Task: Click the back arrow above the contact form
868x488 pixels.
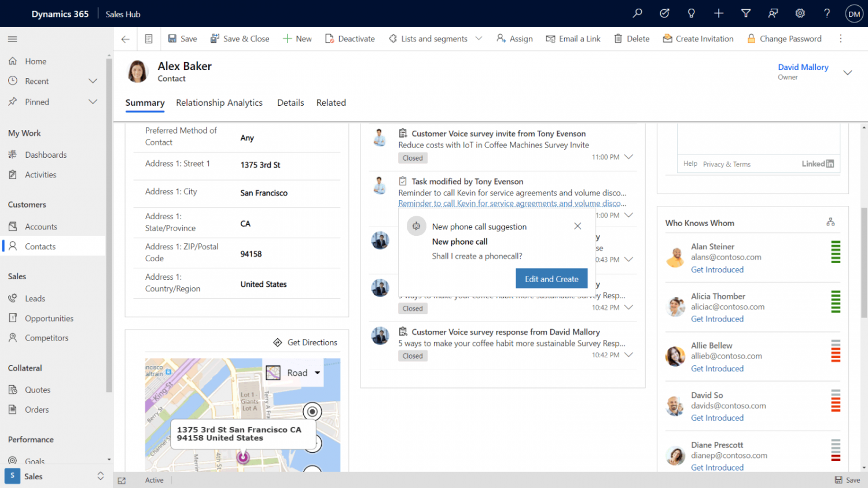Action: click(125, 39)
